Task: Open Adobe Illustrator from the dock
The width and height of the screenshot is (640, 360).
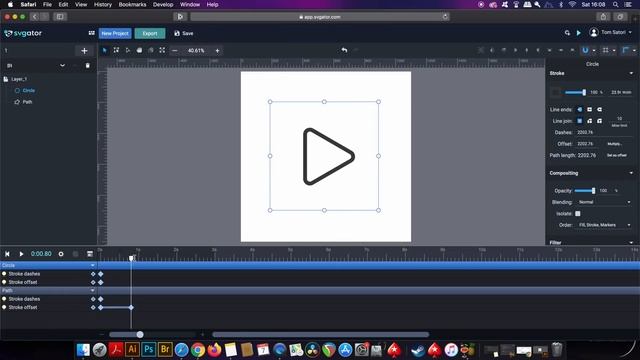Action: tap(132, 349)
